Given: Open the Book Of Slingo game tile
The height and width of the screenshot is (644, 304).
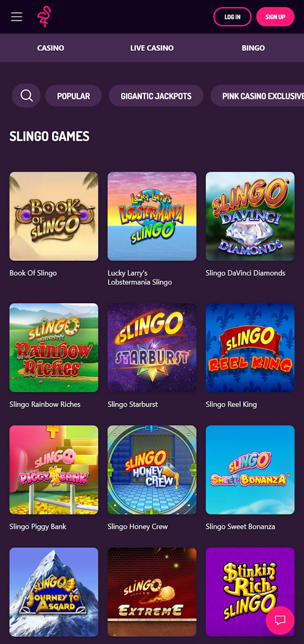Looking at the screenshot, I should coord(54,217).
